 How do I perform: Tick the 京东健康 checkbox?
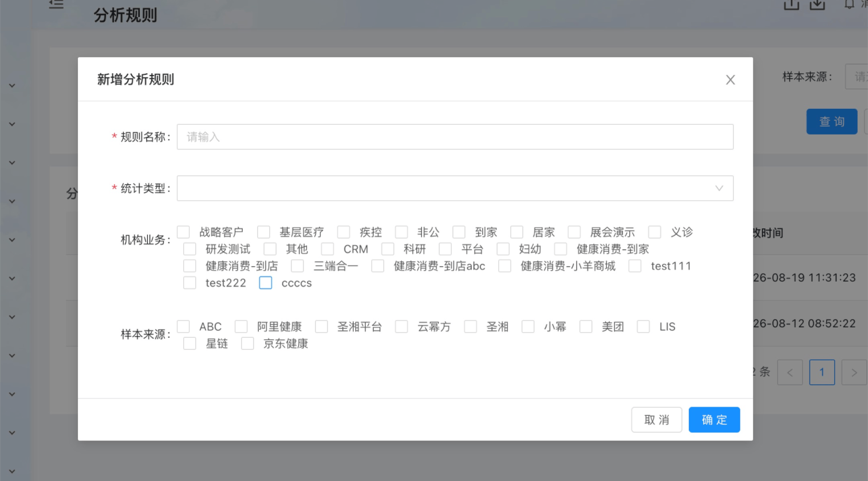coord(247,344)
